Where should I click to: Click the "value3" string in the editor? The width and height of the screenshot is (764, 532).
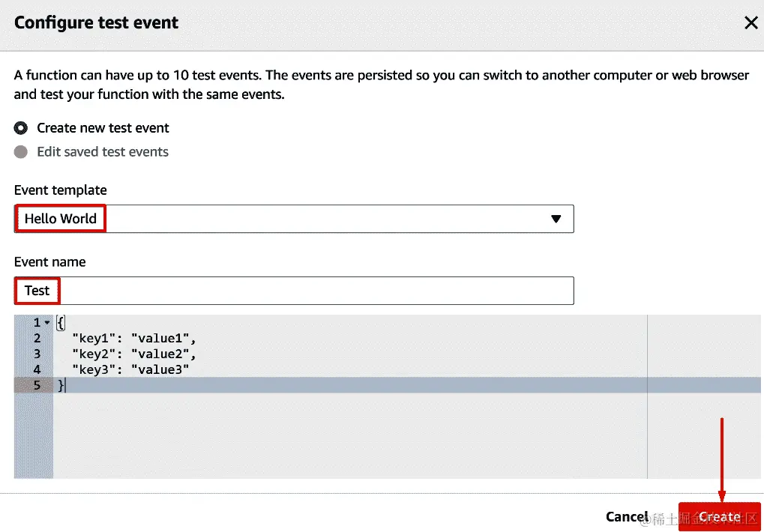coord(160,369)
